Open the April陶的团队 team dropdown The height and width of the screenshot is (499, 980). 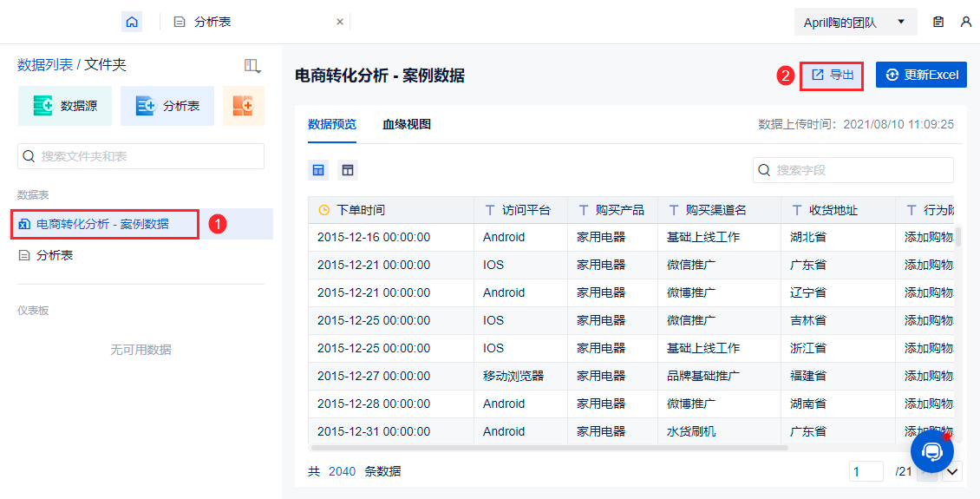[855, 23]
